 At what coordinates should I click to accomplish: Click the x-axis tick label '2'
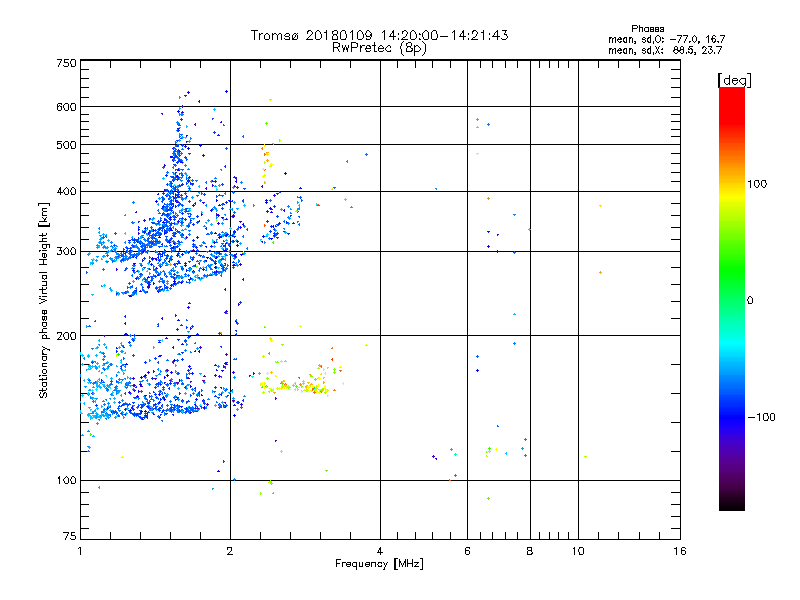(230, 551)
